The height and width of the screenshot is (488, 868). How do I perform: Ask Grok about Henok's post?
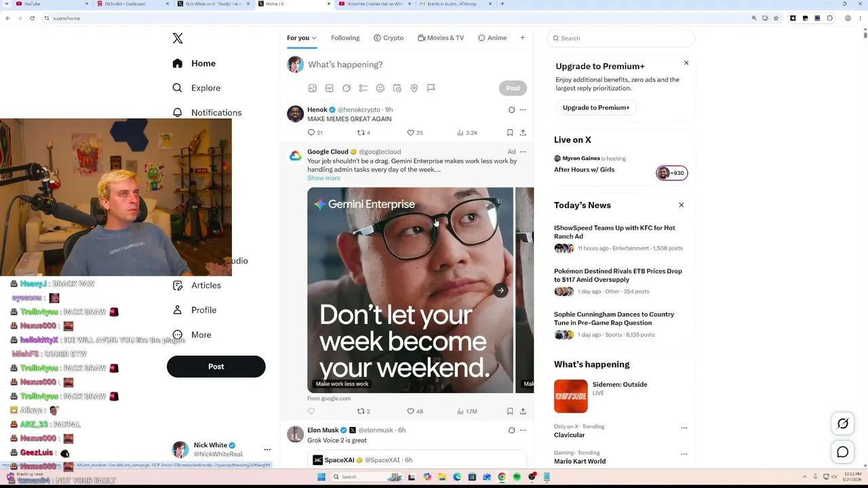pos(511,110)
